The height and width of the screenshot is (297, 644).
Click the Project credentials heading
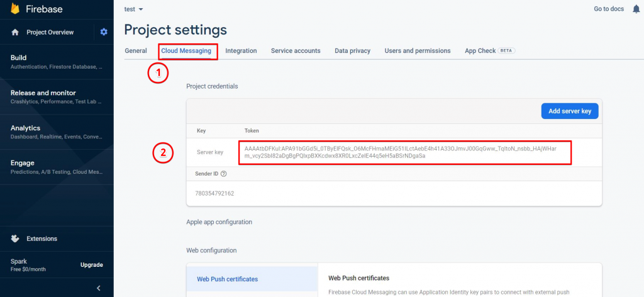tap(212, 86)
